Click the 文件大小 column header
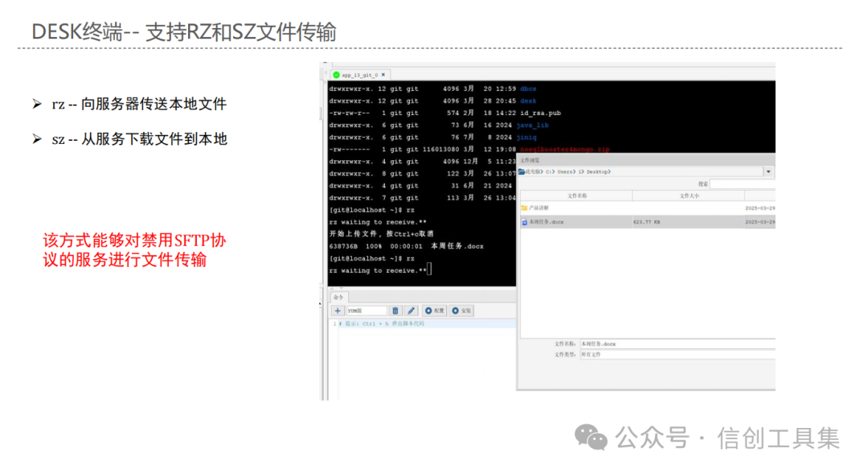The image size is (868, 473). tap(689, 195)
